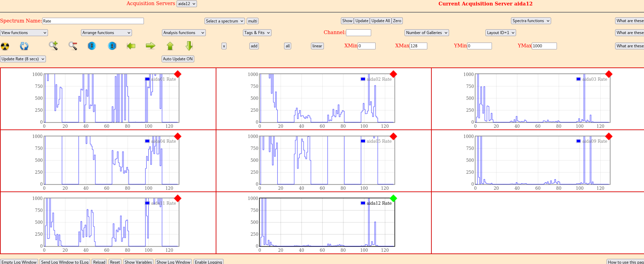Open the Number of Galleries dropdown
The height and width of the screenshot is (264, 644).
(427, 33)
